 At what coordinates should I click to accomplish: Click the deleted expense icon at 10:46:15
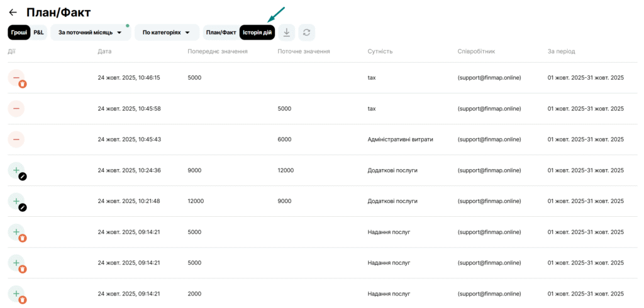coord(16,78)
